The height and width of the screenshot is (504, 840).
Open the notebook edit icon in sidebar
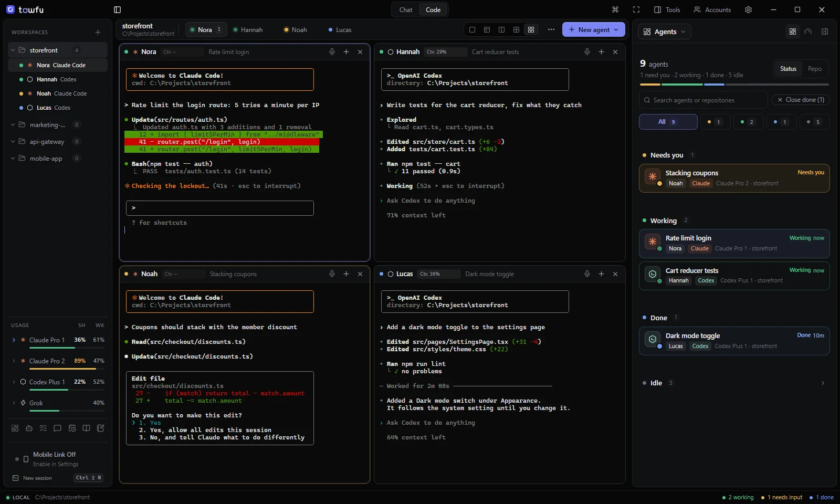(x=101, y=428)
